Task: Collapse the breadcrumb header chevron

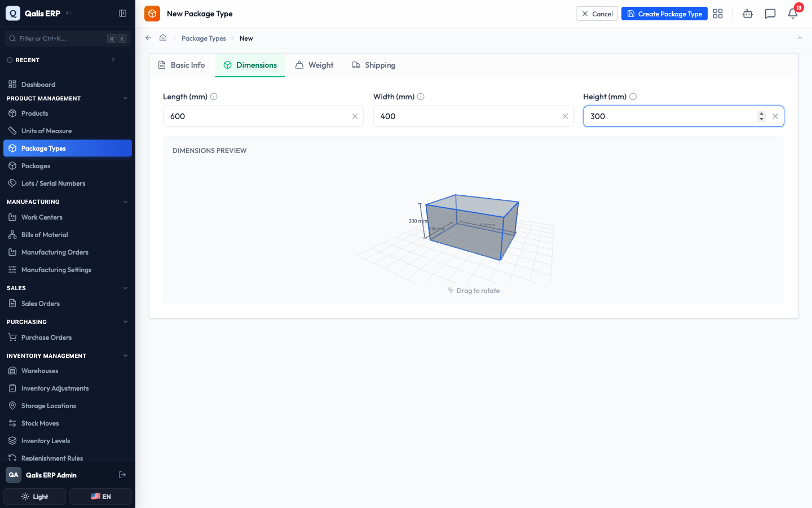Action: (800, 38)
